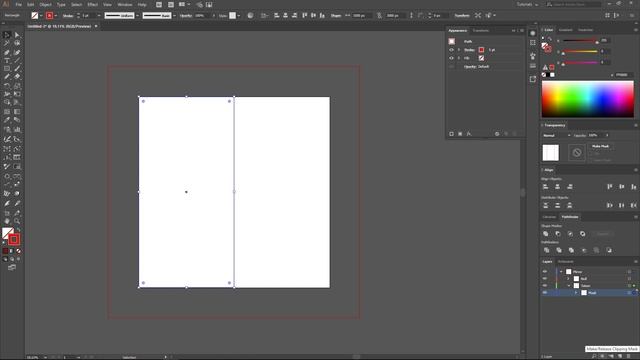Collapse the top-level layer in Layers panel
This screenshot has height=360, width=640.
coord(561,271)
